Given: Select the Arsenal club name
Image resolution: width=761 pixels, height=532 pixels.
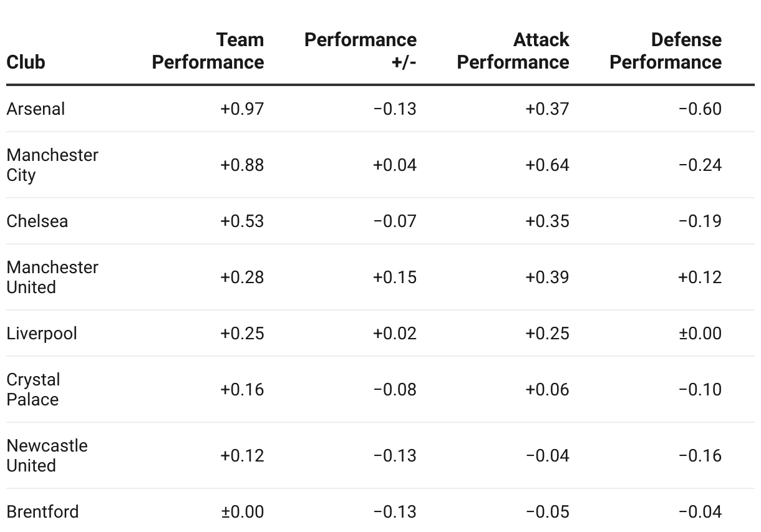Looking at the screenshot, I should (x=36, y=109).
